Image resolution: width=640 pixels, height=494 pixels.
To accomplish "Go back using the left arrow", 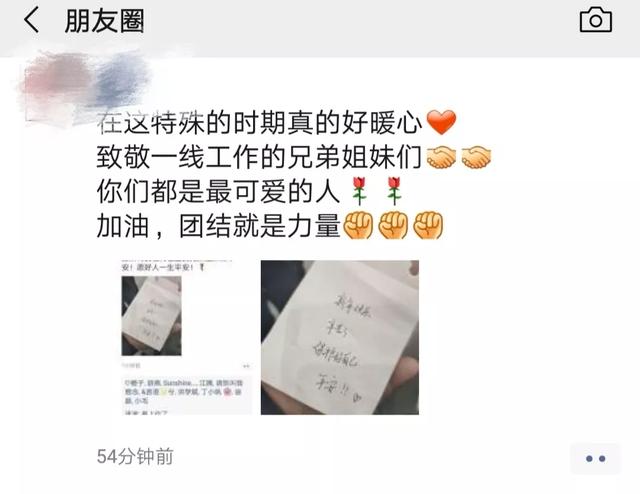I will (x=31, y=20).
